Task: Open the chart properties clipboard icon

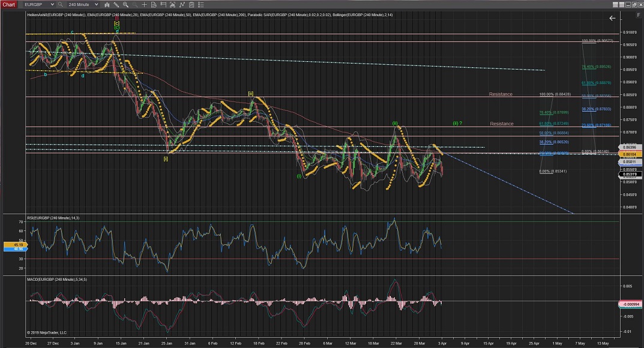Action: tap(191, 5)
